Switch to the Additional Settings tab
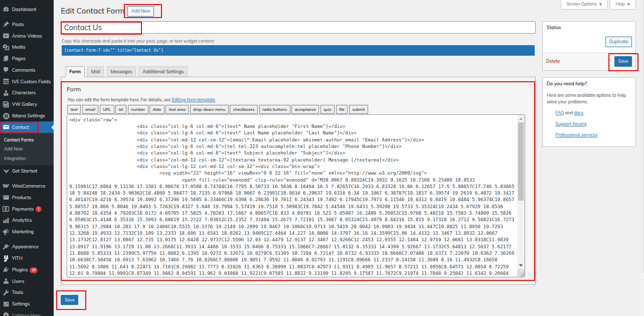644x316 pixels. point(163,72)
